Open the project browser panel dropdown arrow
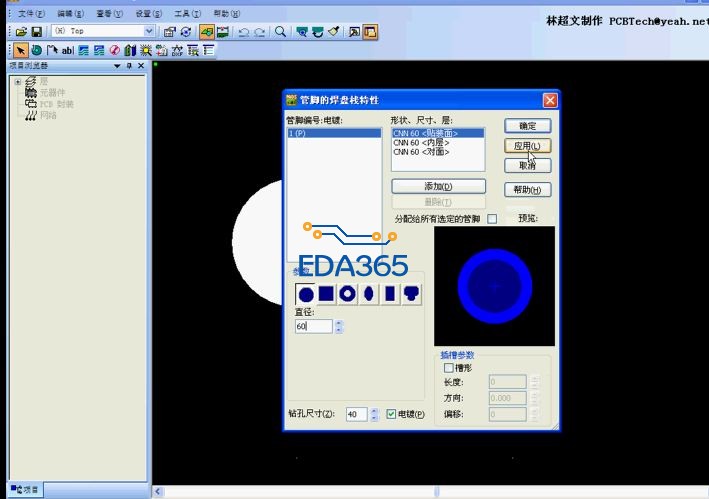 [x=117, y=66]
